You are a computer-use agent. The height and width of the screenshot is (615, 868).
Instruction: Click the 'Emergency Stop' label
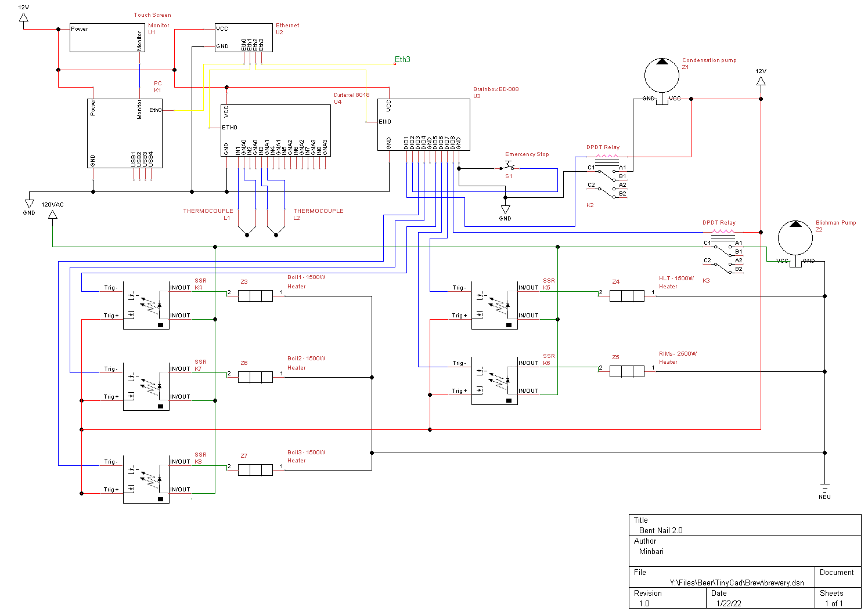click(527, 154)
